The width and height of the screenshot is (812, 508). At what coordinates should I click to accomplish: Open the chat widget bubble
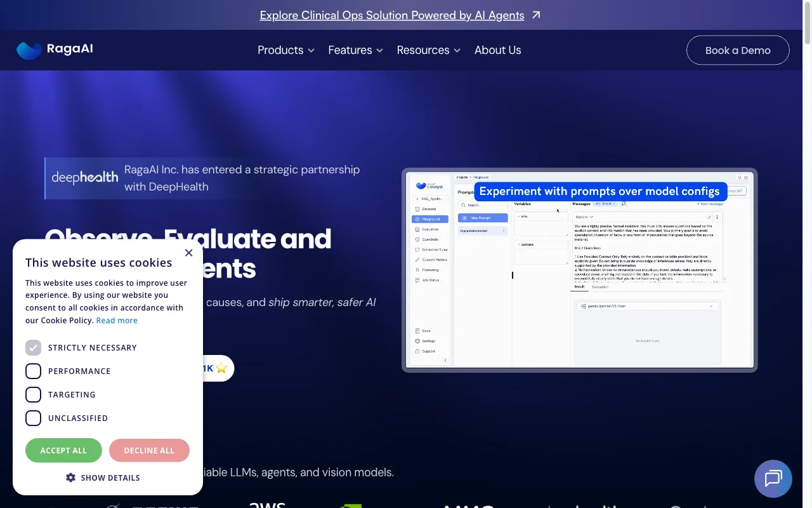(x=773, y=478)
